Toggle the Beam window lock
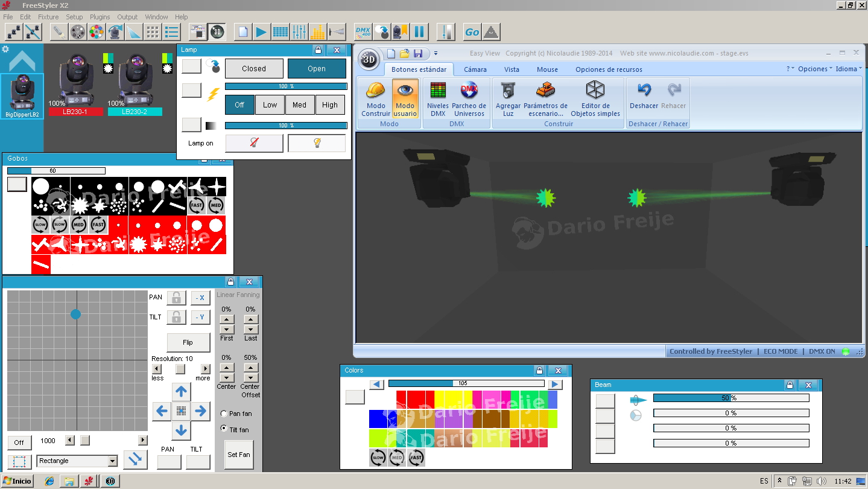The image size is (868, 489). point(790,385)
